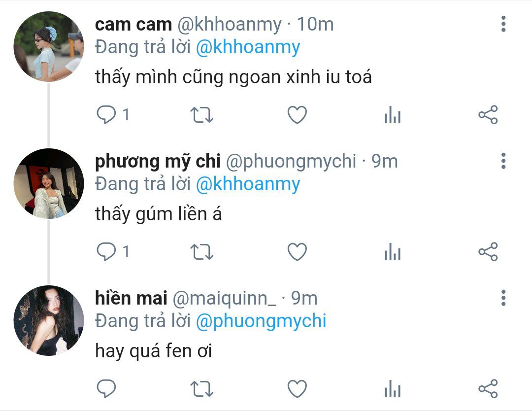Like phương mỹ chi's tweet
This screenshot has width=532, height=412.
point(297,252)
